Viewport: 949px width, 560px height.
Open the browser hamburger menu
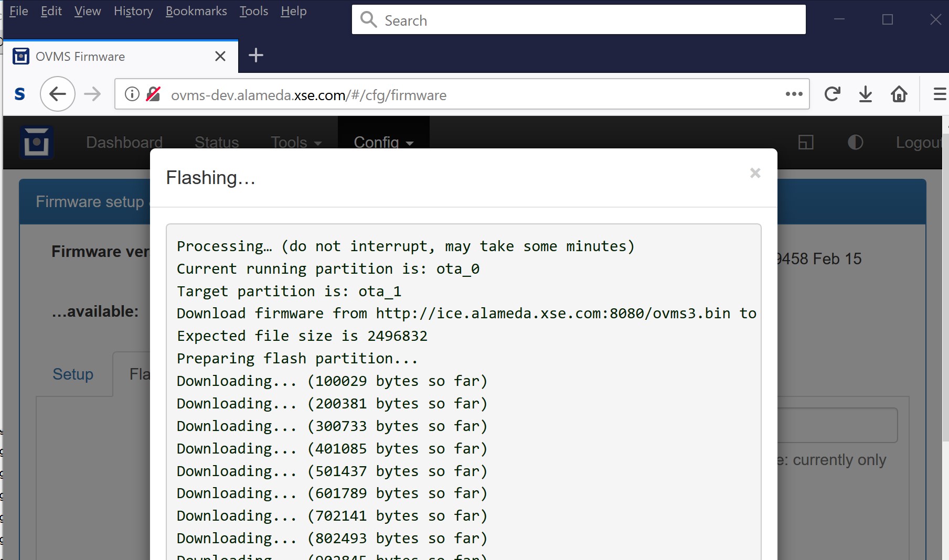click(939, 94)
